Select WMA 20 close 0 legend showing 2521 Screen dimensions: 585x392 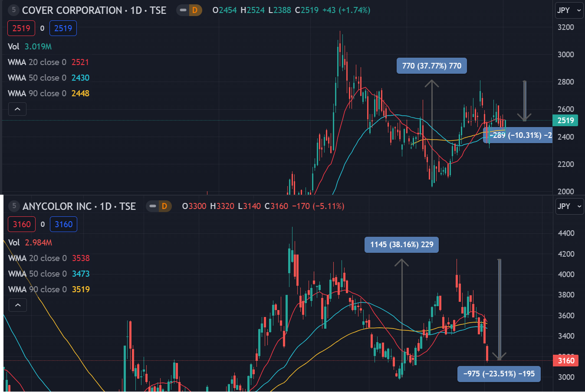48,62
